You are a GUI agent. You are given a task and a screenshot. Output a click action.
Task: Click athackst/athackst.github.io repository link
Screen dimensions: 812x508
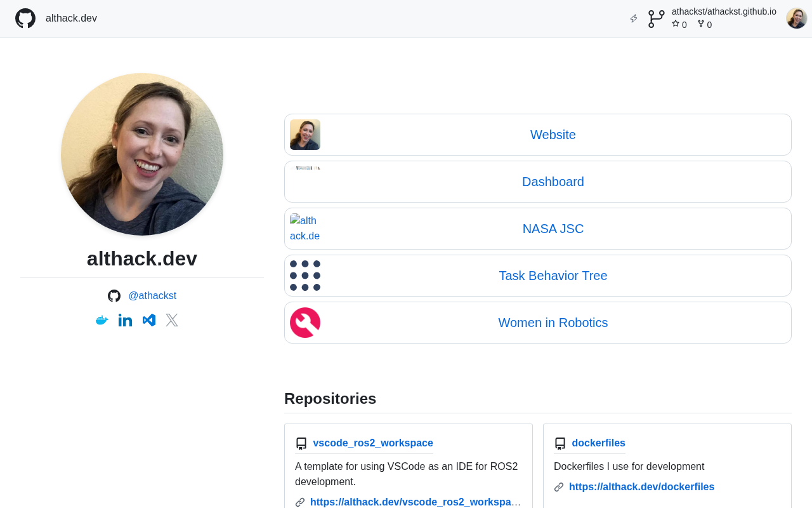point(724,11)
